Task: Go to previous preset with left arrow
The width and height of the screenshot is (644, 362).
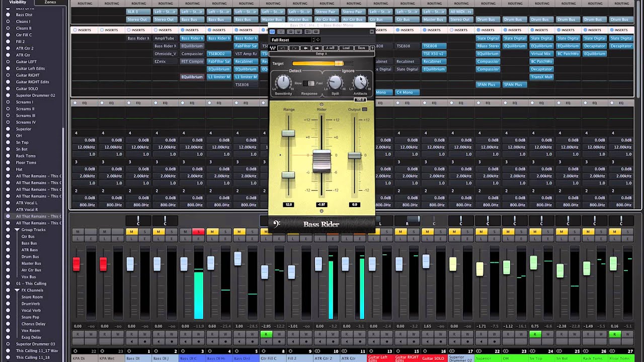Action: pyautogui.click(x=306, y=48)
